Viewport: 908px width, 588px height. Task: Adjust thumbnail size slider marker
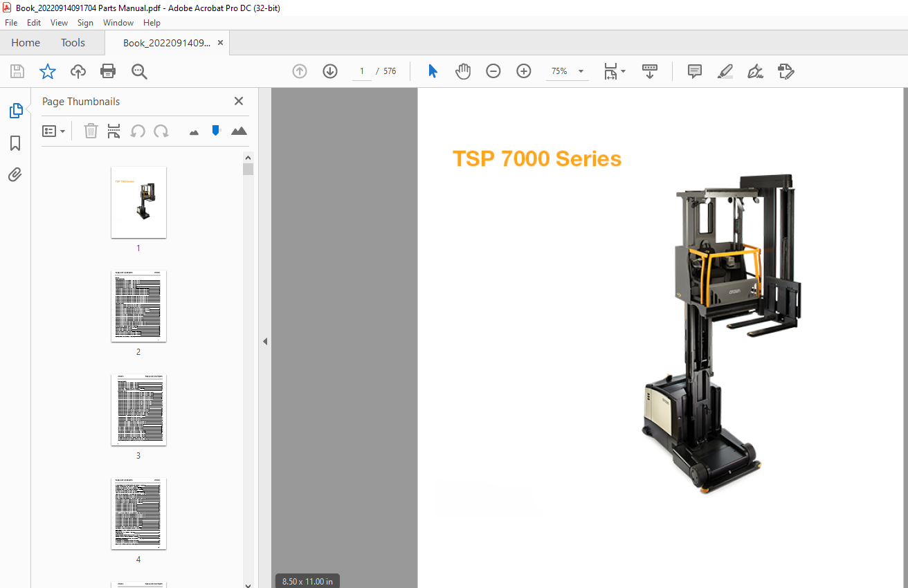pos(216,130)
